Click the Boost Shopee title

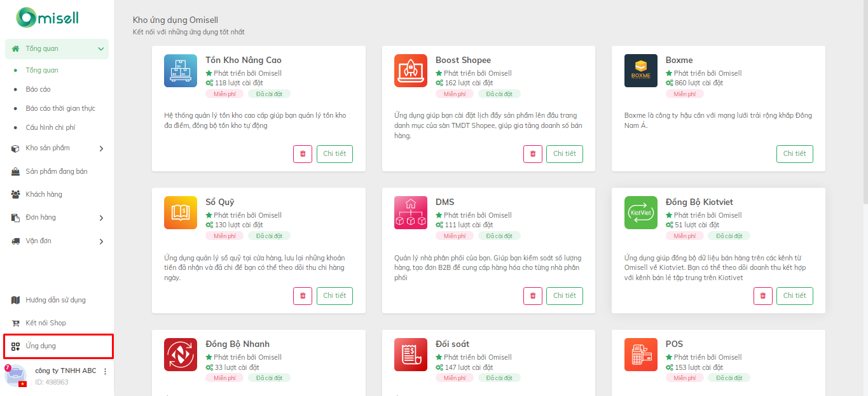click(x=464, y=60)
